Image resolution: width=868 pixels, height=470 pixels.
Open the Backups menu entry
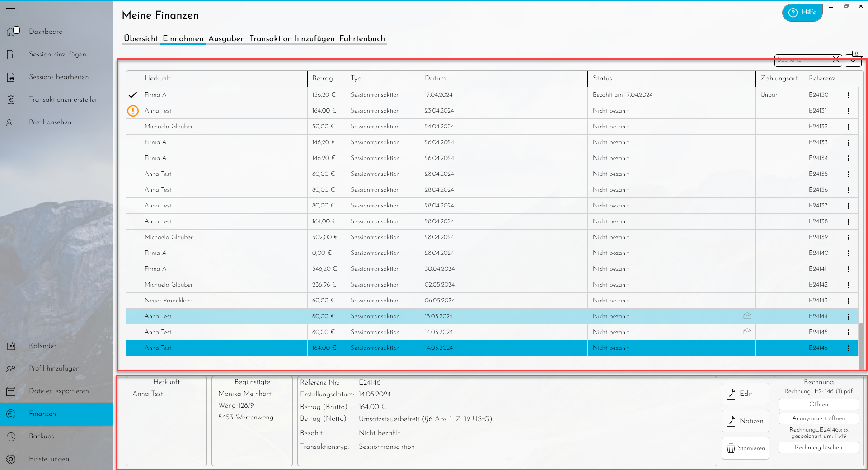pyautogui.click(x=56, y=436)
